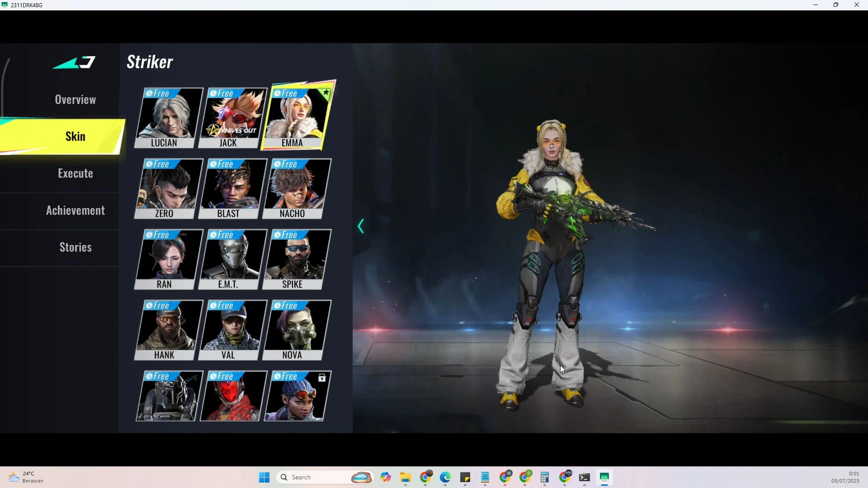Choose the JACK Knives Out skin
This screenshot has height=488, width=868.
click(x=232, y=117)
